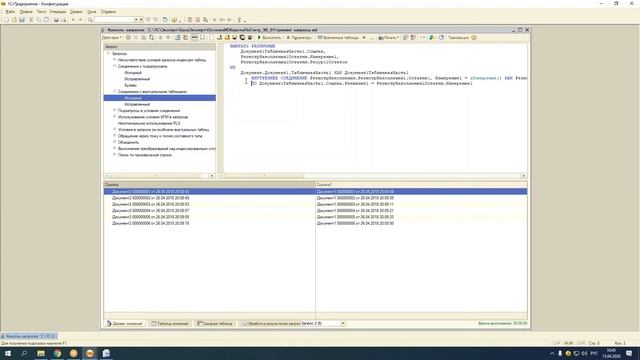Select the Исправленный item under virtual tables
The height and width of the screenshot is (360, 640).
pos(137,104)
